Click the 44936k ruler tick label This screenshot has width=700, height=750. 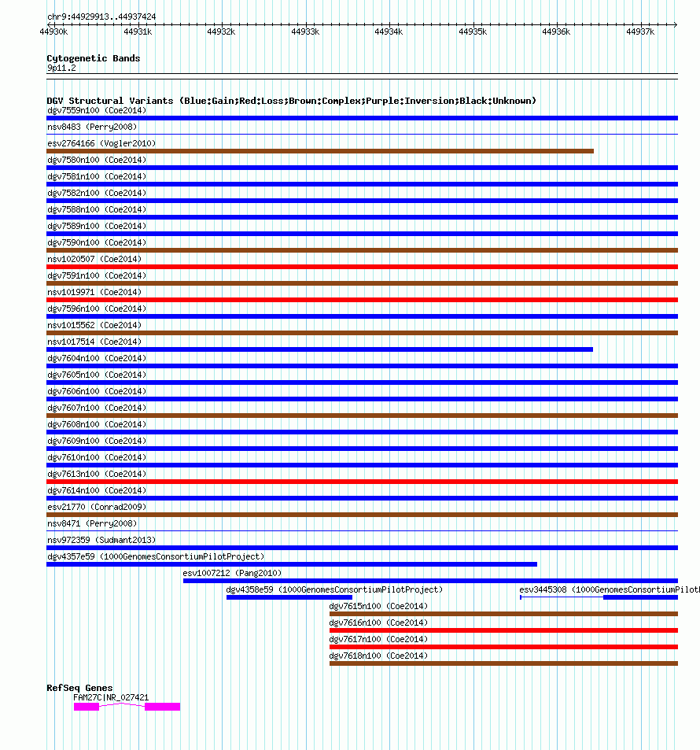click(x=557, y=31)
